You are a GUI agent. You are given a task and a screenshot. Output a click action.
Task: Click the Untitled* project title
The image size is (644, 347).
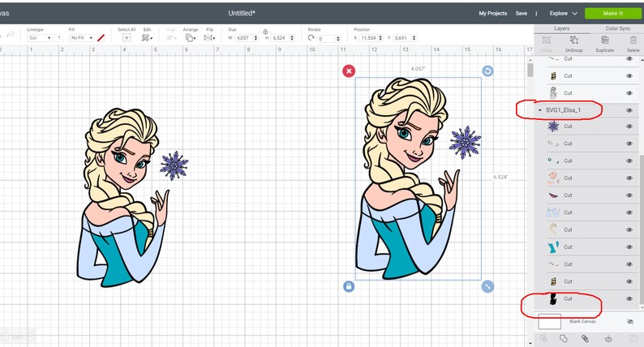242,13
